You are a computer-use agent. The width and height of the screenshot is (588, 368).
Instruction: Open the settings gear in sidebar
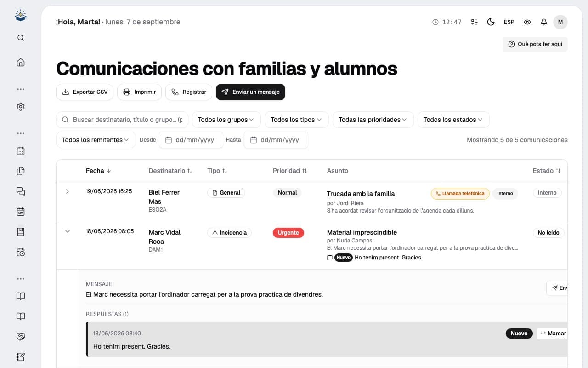coord(21,107)
